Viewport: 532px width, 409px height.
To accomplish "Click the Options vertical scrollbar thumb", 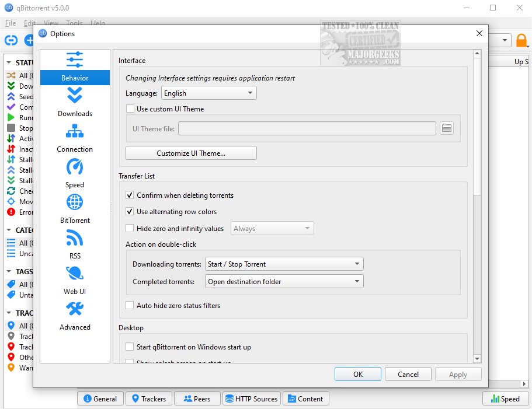I will [x=477, y=127].
